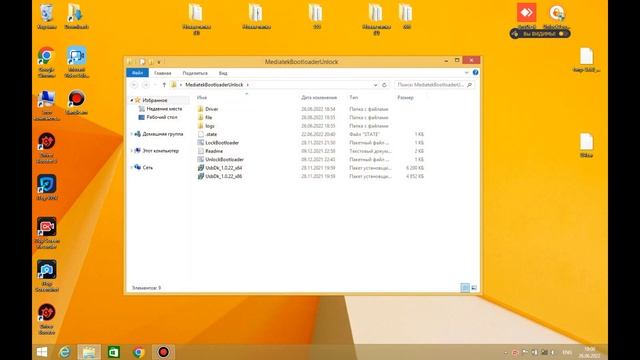Open the red recorder app in taskbar
Screen dimensions: 640x360
pos(163,352)
